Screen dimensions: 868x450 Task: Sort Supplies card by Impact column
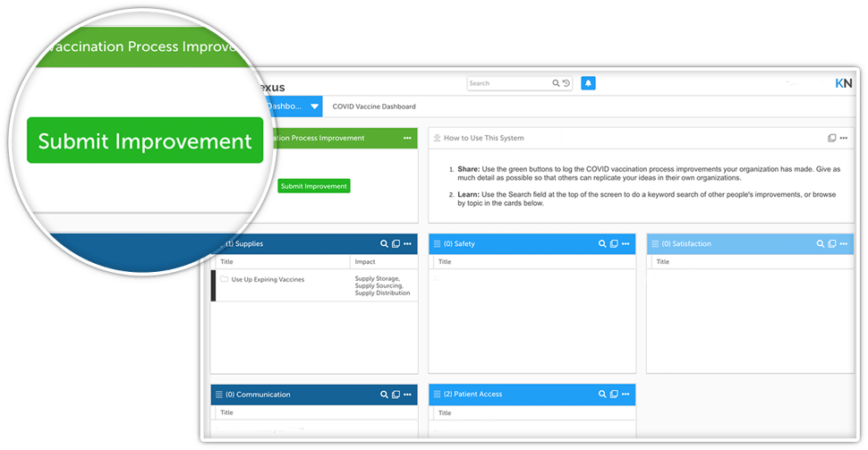tap(365, 262)
